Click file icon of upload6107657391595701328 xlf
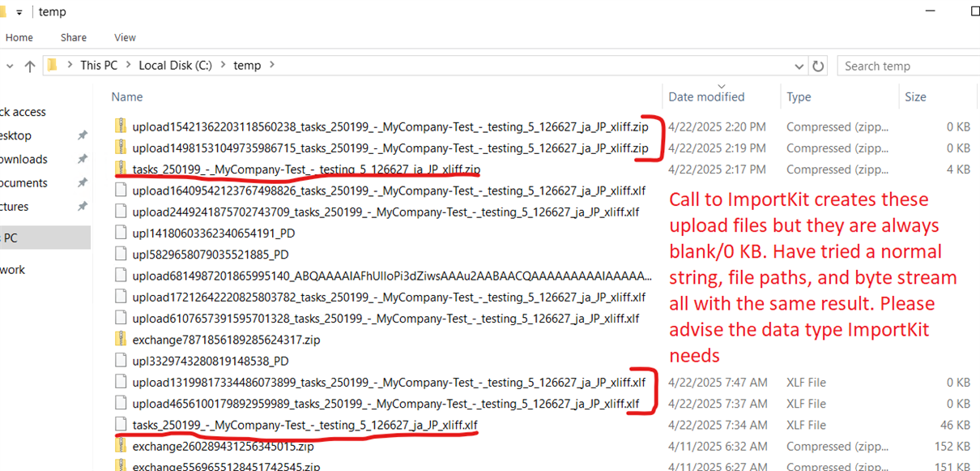The image size is (980, 471). [x=121, y=318]
